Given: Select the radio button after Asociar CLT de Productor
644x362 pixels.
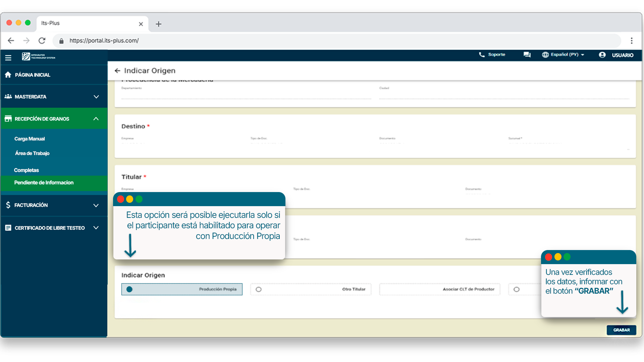Looking at the screenshot, I should click(517, 289).
